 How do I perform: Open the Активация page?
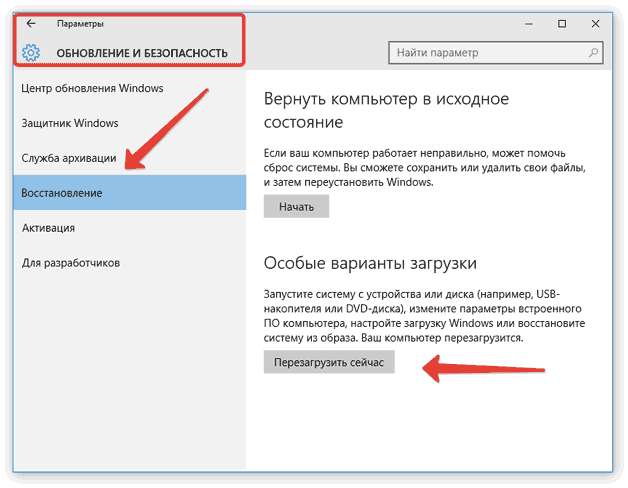(49, 228)
